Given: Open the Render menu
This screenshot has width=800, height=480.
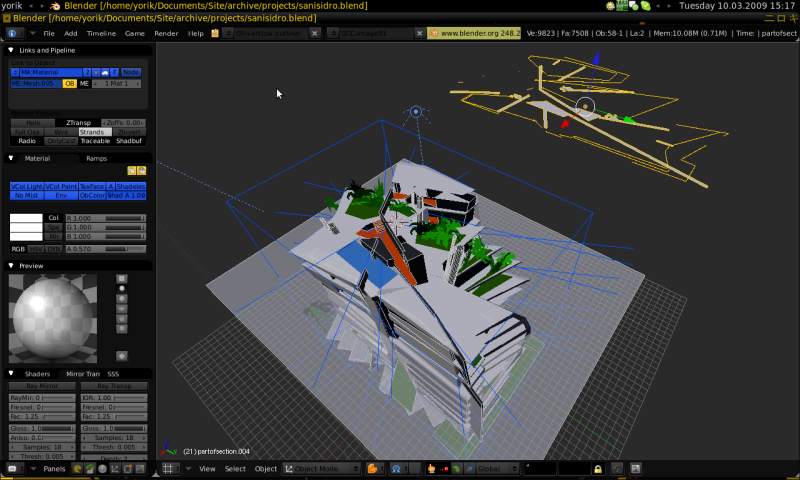Looking at the screenshot, I should pyautogui.click(x=166, y=33).
